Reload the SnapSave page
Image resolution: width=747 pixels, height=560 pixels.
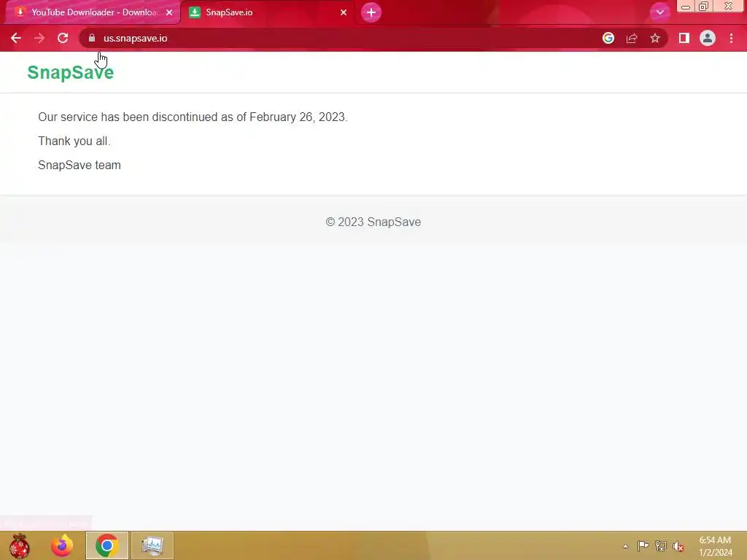[63, 38]
